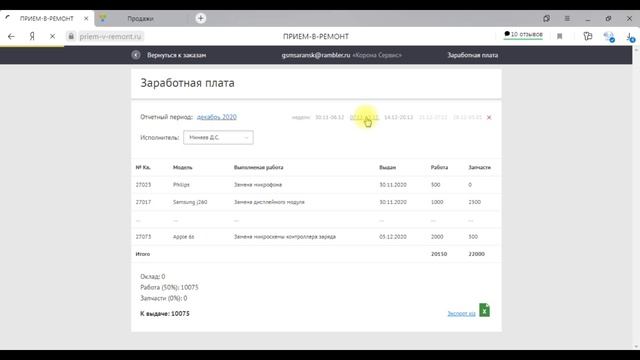
Task: Click the 'Замена дисплейного модуля' work entry
Action: coord(269,202)
